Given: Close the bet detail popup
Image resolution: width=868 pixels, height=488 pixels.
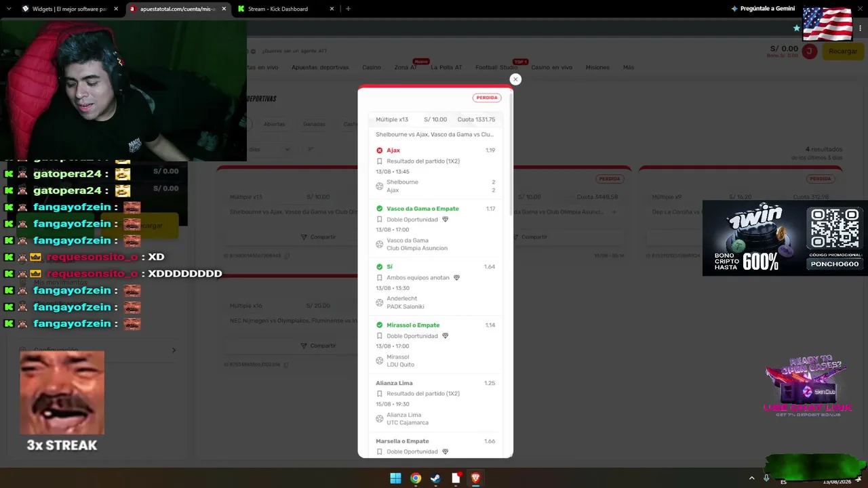Looking at the screenshot, I should click(x=515, y=79).
